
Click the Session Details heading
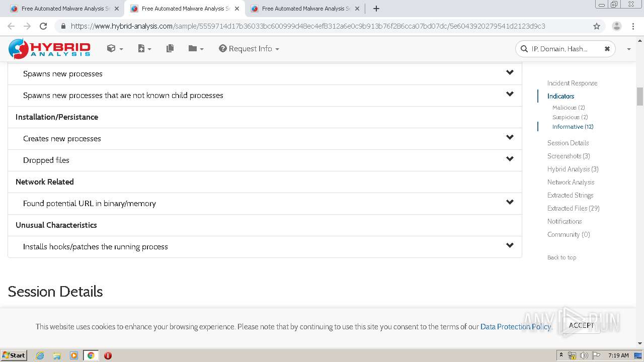55,292
